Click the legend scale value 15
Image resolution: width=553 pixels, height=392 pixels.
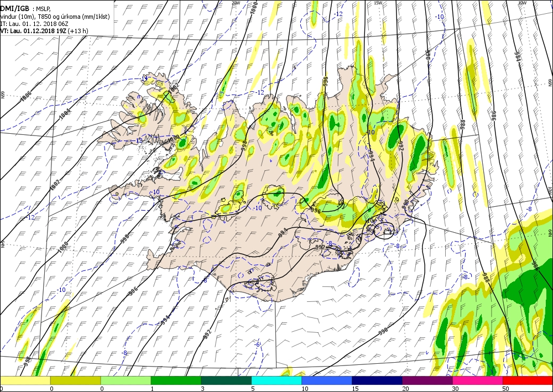click(x=355, y=389)
